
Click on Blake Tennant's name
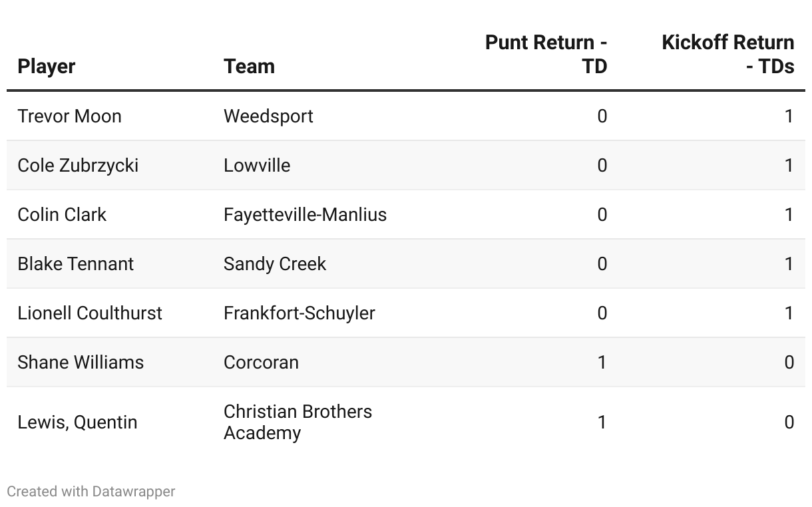tap(75, 263)
